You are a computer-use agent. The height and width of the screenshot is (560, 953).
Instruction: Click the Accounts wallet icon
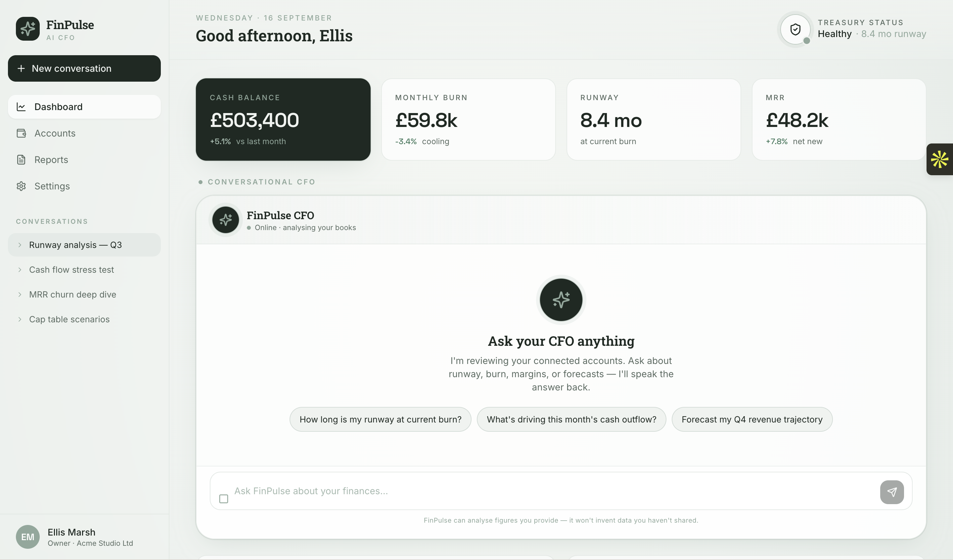click(x=21, y=133)
